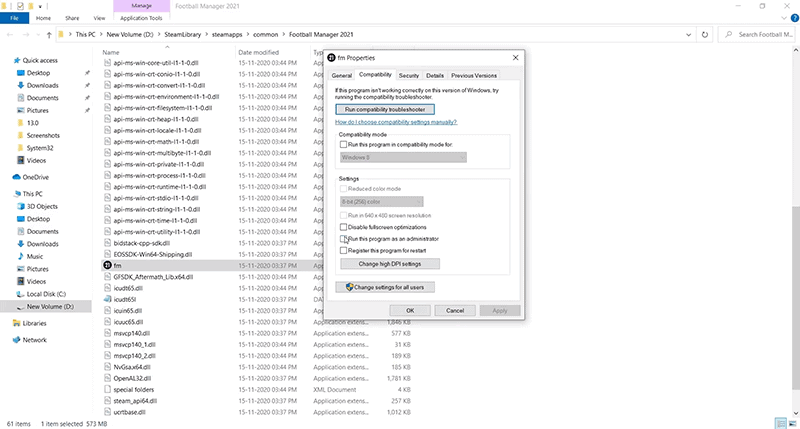Expand the ribbon chevron
Viewport: 800px width, 429px height.
click(784, 18)
